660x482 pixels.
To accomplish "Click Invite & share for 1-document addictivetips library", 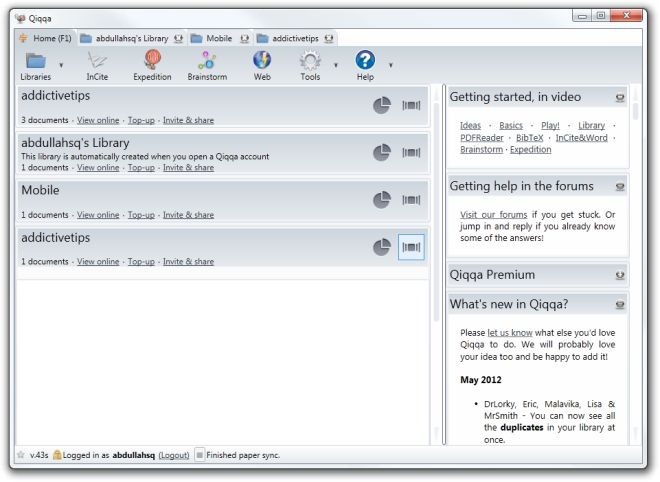I will tap(188, 261).
